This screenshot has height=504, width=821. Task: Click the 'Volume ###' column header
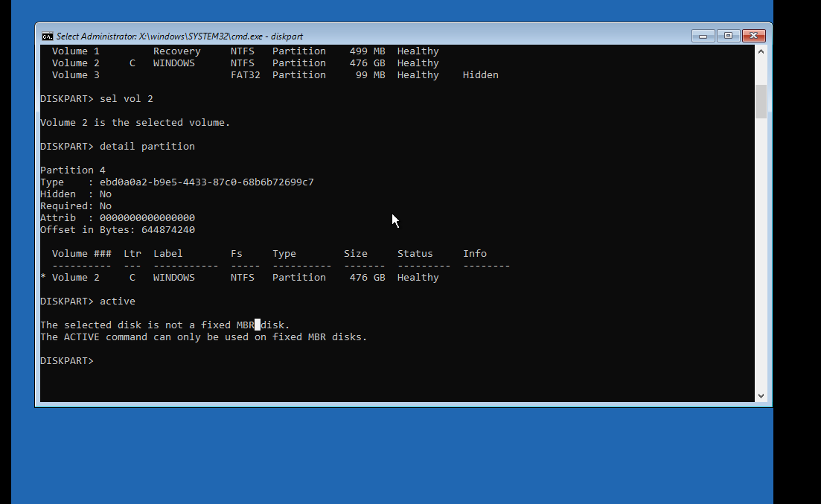click(x=82, y=254)
